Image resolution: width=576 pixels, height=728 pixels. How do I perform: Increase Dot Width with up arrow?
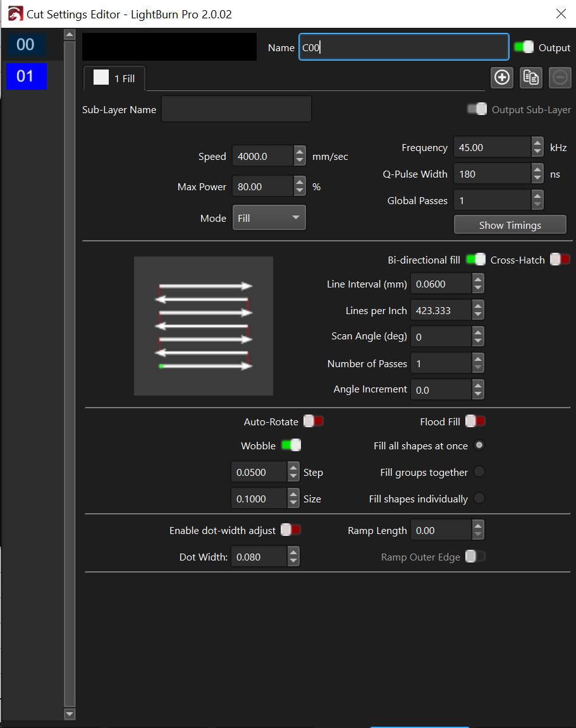[x=293, y=551]
